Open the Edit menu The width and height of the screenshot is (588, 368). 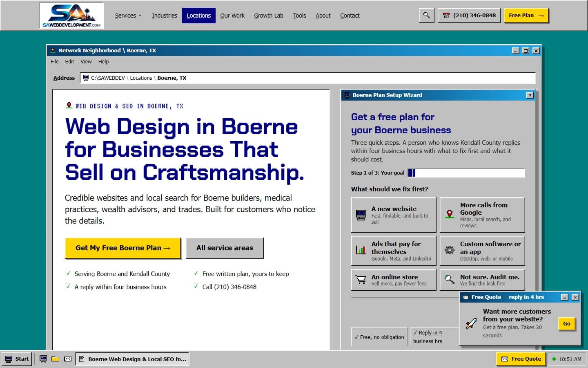69,62
